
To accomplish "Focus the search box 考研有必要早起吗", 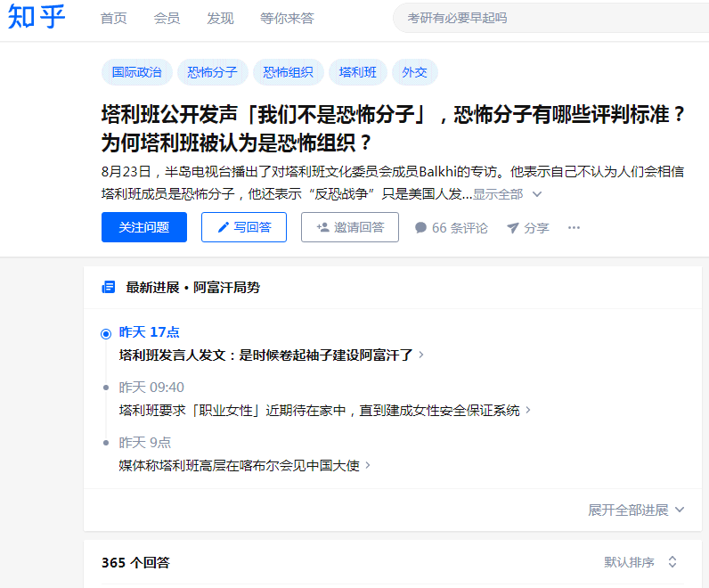I will (550, 18).
